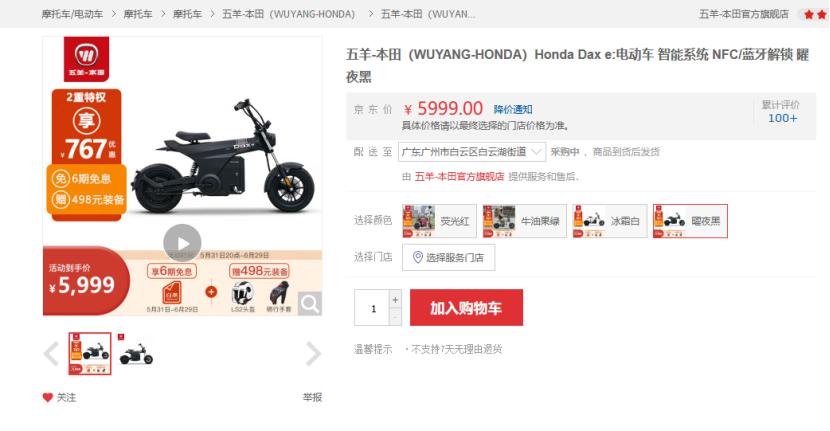This screenshot has width=830, height=431.
Task: Select the 牛油果绿 color option
Action: click(x=524, y=221)
